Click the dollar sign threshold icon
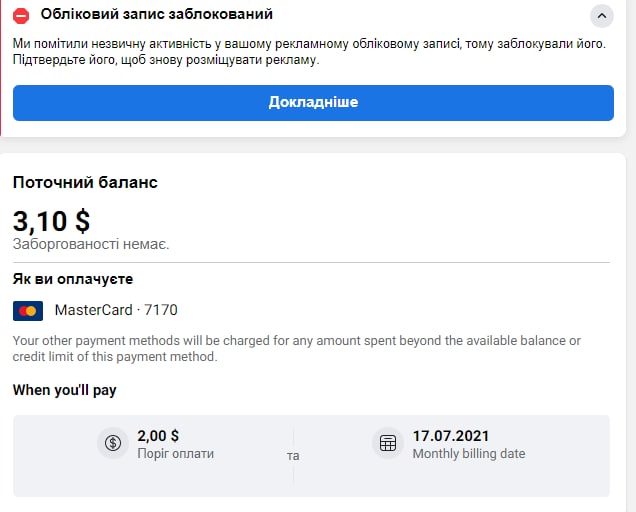Viewport: 636px width, 512px height. point(113,443)
